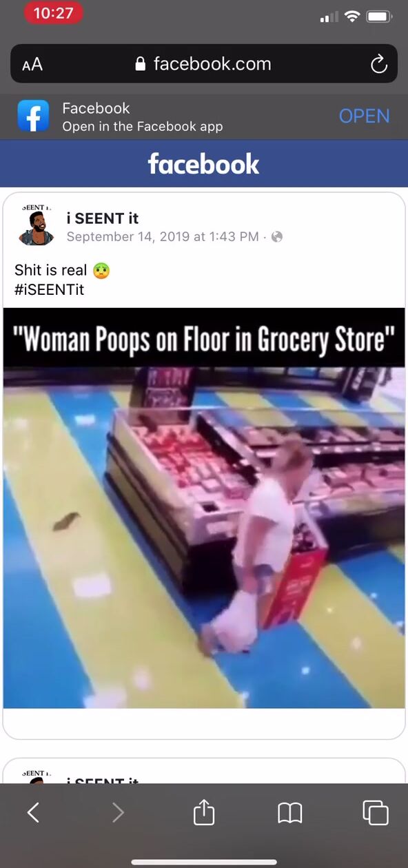The height and width of the screenshot is (868, 408).
Task: Tap the September 14, 2019 timestamp
Action: point(163,237)
